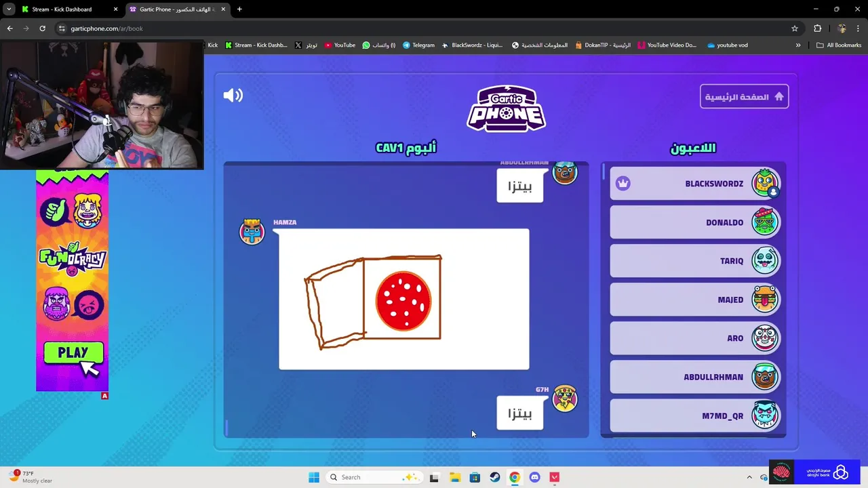Click the weather widget showing 73°F
868x488 pixels.
click(31, 477)
